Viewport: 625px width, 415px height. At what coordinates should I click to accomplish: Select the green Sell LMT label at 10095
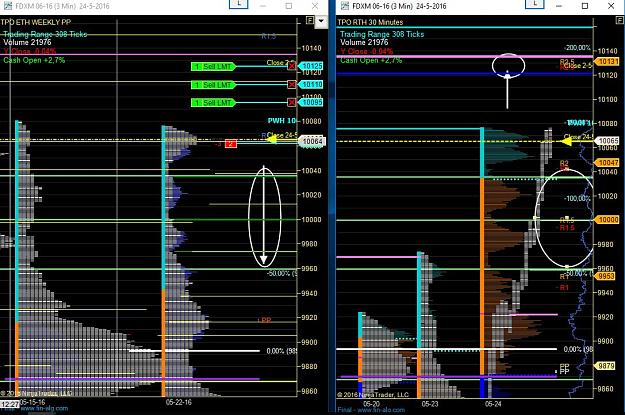click(x=214, y=103)
